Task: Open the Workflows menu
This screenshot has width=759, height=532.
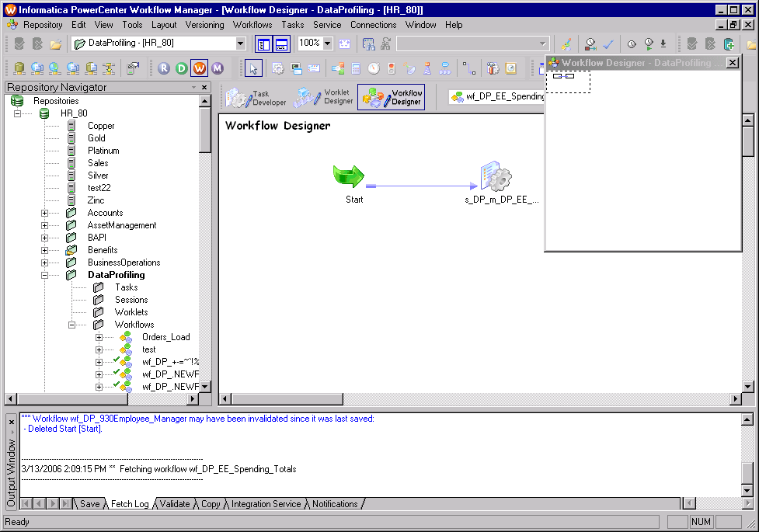Action: point(252,25)
